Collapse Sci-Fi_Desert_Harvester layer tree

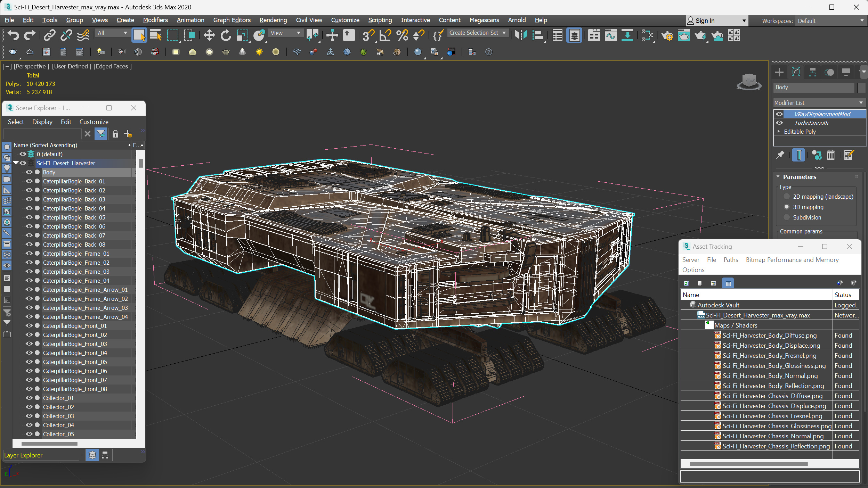click(x=16, y=163)
